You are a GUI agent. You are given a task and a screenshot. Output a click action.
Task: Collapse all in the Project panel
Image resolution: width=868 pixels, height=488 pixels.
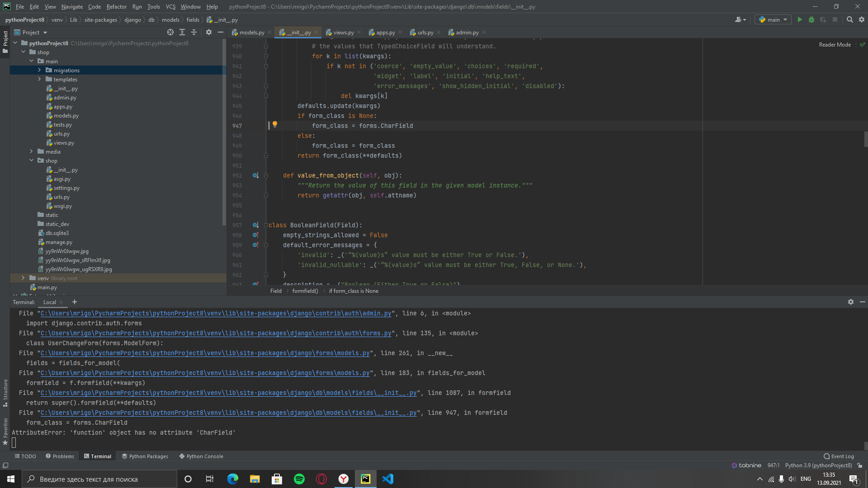pos(194,32)
